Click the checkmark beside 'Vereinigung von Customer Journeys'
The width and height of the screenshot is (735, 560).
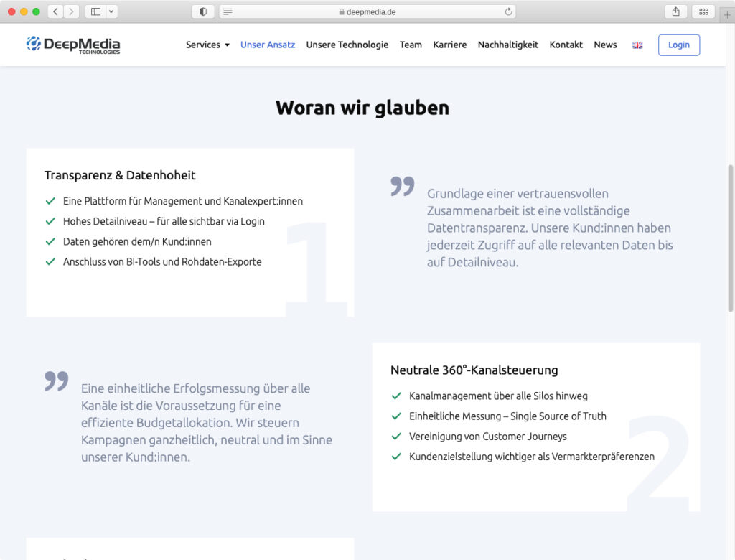396,437
